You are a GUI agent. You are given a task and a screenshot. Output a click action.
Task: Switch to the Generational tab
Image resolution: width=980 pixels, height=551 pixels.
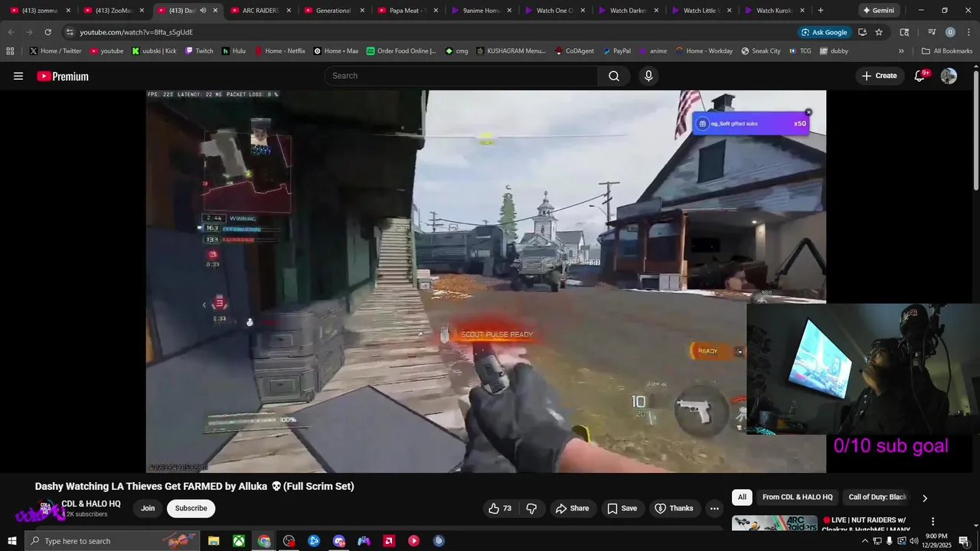tap(332, 11)
